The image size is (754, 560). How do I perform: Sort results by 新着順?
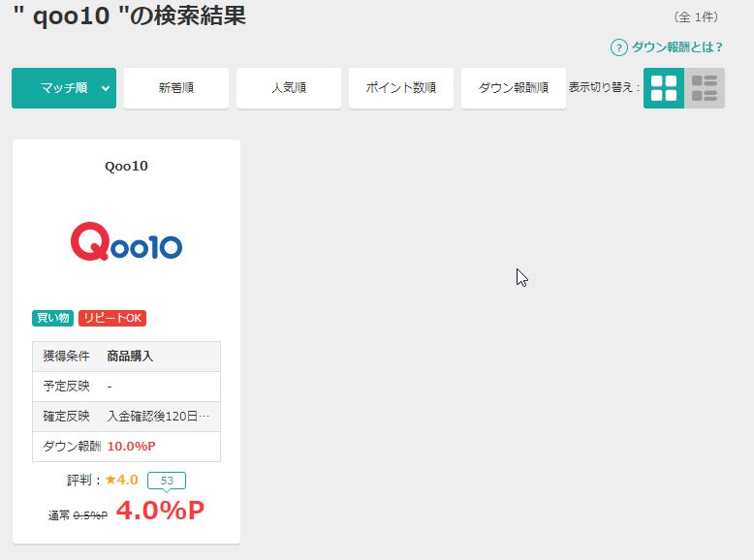(176, 88)
